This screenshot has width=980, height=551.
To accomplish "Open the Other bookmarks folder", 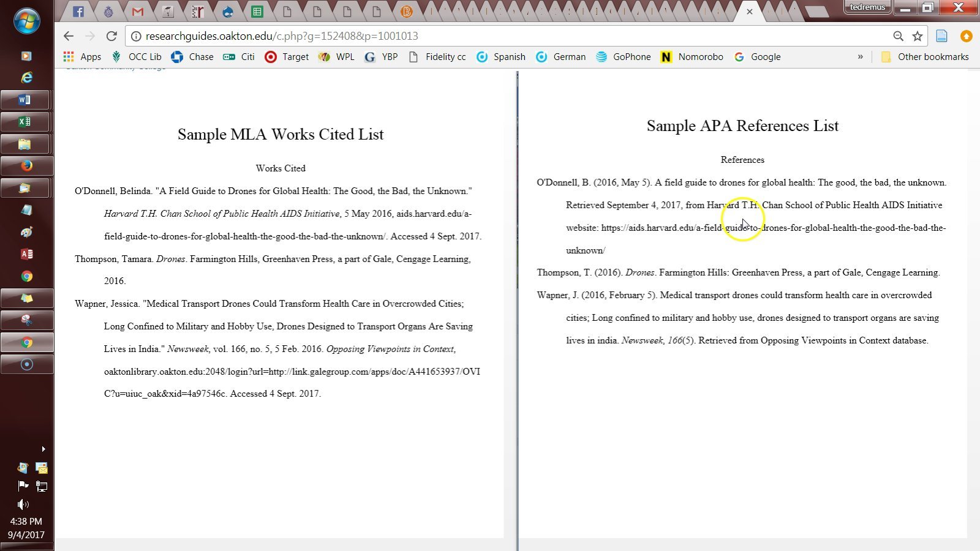I will (x=925, y=57).
